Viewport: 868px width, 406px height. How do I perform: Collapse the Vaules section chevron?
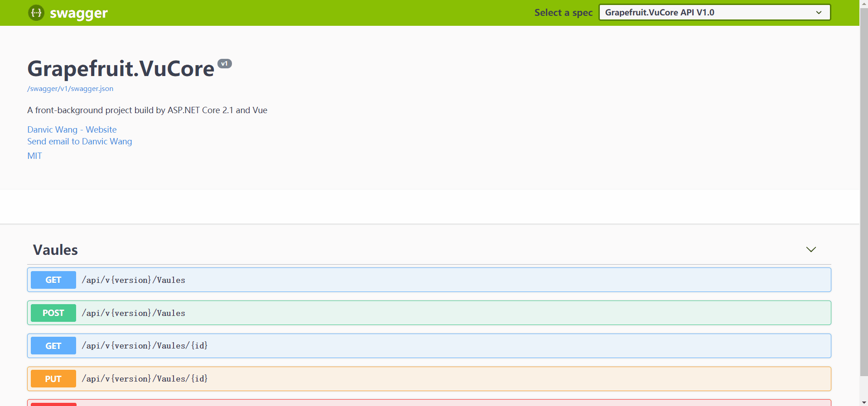[x=811, y=249]
